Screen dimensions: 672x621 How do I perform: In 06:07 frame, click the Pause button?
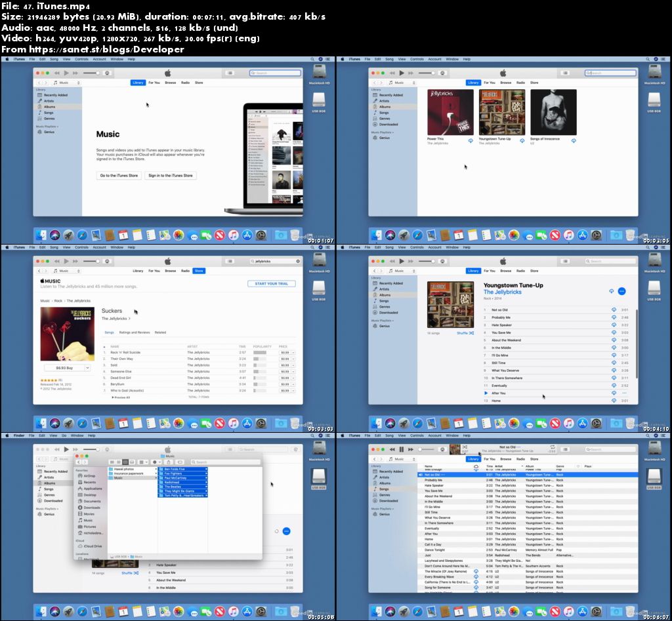tap(402, 449)
